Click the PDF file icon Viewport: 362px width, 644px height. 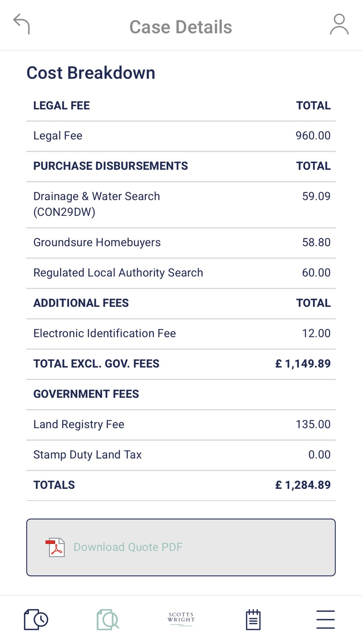[x=55, y=547]
